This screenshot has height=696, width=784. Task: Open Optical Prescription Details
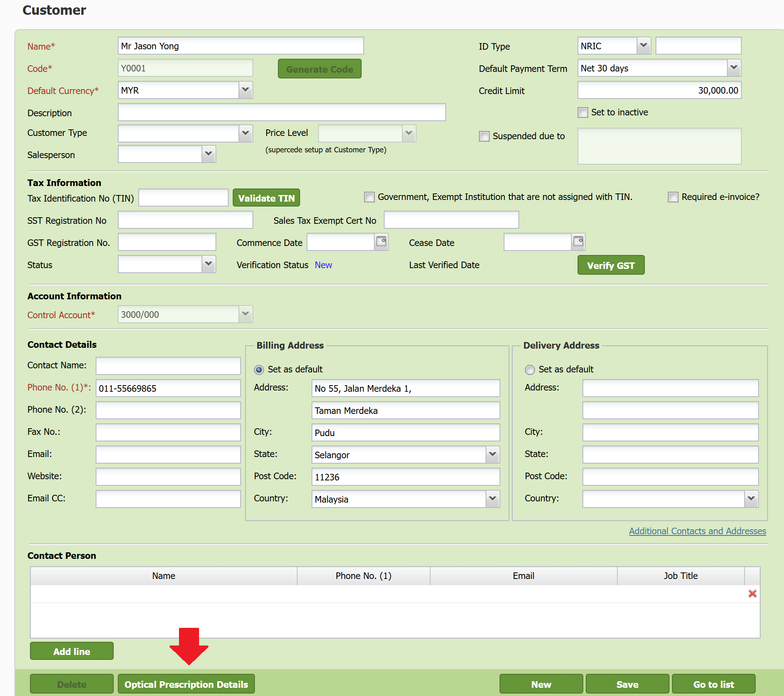186,684
